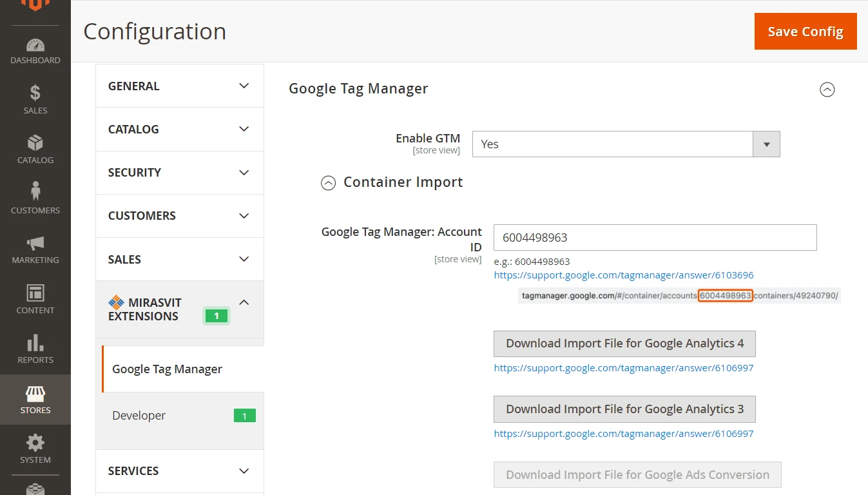Click the Save Config button

(805, 32)
